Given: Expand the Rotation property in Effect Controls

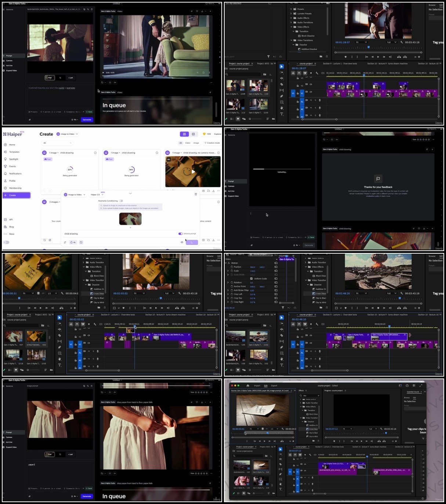Looking at the screenshot, I should coord(228,283).
